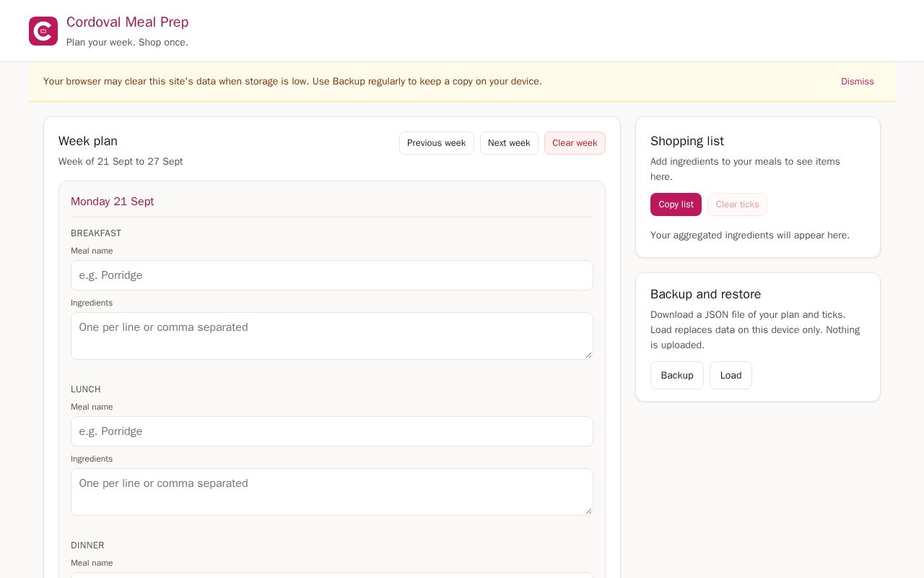Click the DINNER section label
Image resolution: width=924 pixels, height=578 pixels.
pyautogui.click(x=87, y=545)
